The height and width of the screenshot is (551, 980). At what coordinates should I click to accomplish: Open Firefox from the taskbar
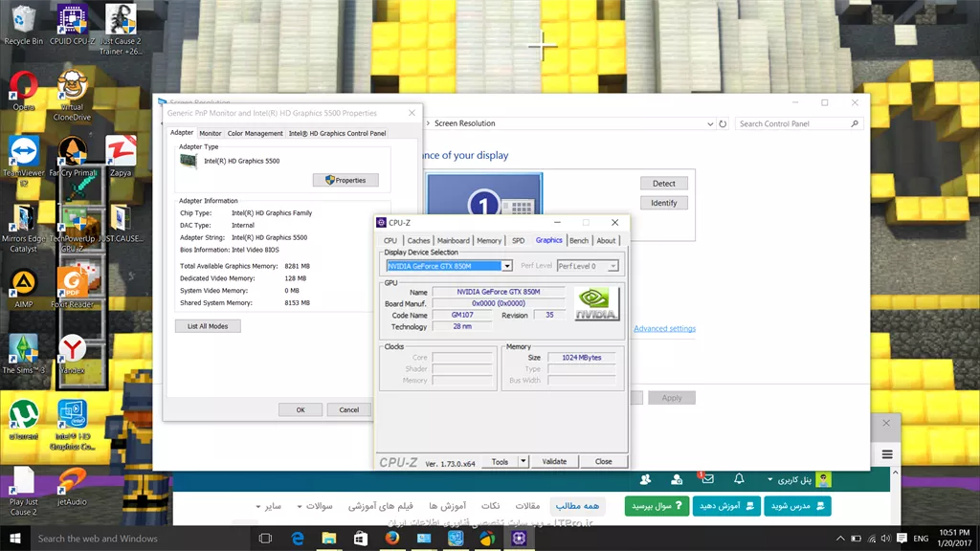(x=391, y=538)
